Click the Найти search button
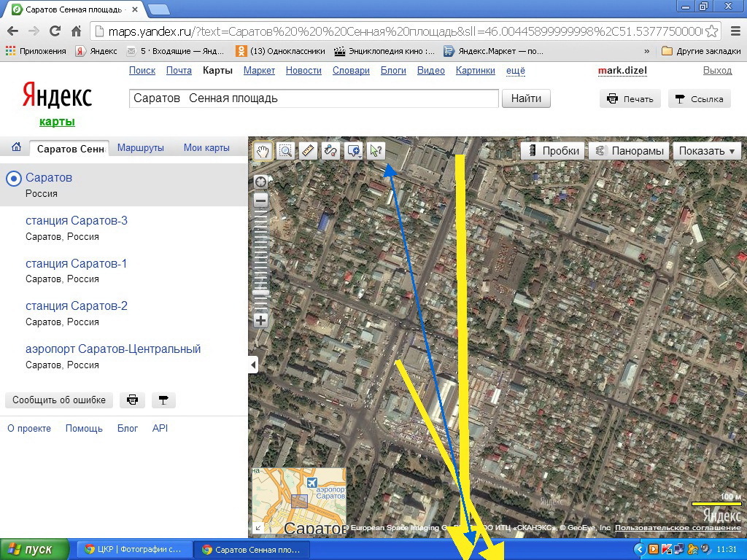The width and height of the screenshot is (747, 560). pyautogui.click(x=526, y=98)
